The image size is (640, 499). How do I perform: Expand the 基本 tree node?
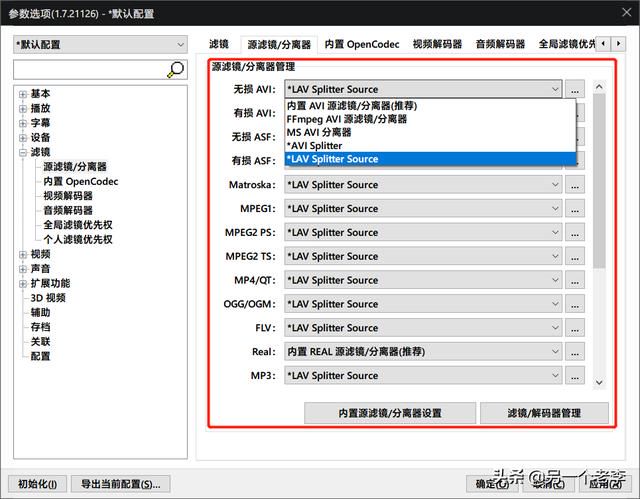click(23, 94)
